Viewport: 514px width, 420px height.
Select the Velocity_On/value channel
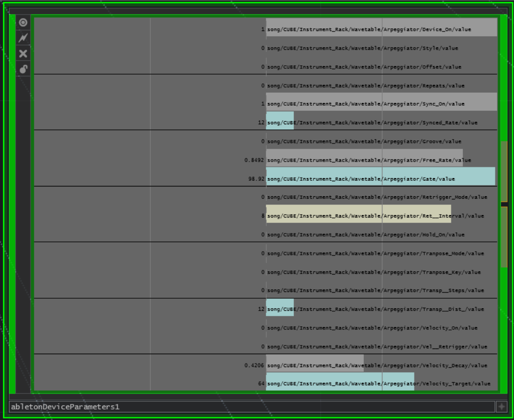point(372,328)
